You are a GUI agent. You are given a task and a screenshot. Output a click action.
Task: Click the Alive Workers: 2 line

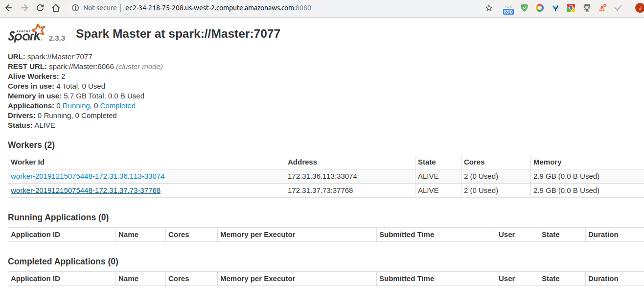click(37, 76)
